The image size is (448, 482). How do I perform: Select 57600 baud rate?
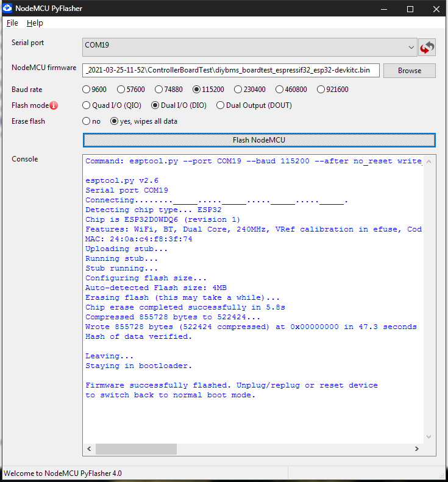click(131, 90)
